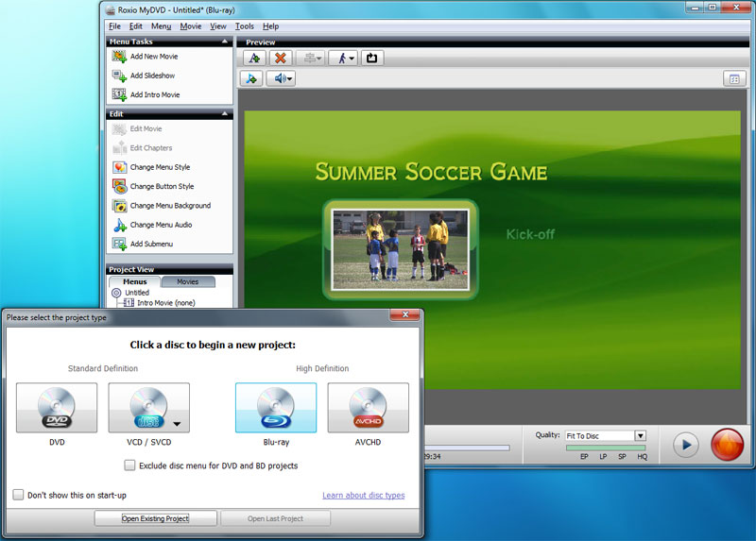Open the Help menu
Viewport: 756px width, 541px height.
(x=270, y=26)
